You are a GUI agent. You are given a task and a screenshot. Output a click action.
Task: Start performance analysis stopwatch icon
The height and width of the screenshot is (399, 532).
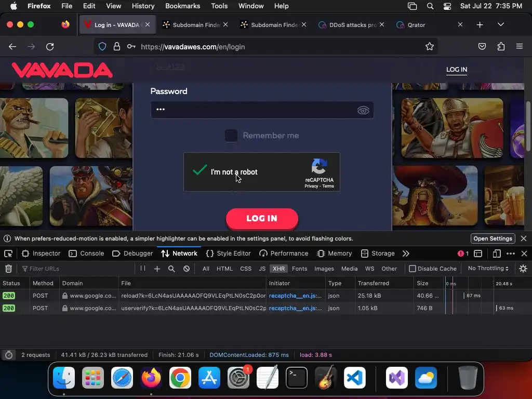point(9,355)
